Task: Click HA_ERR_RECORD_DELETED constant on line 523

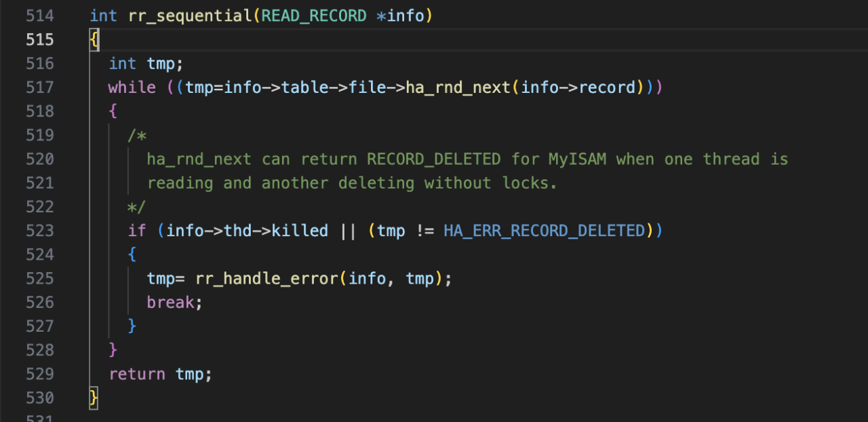Action: click(544, 231)
